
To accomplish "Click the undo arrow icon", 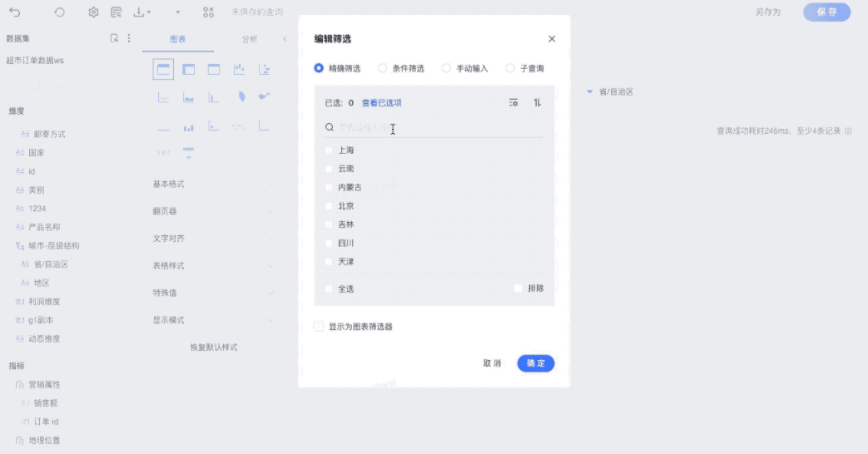I will click(15, 12).
